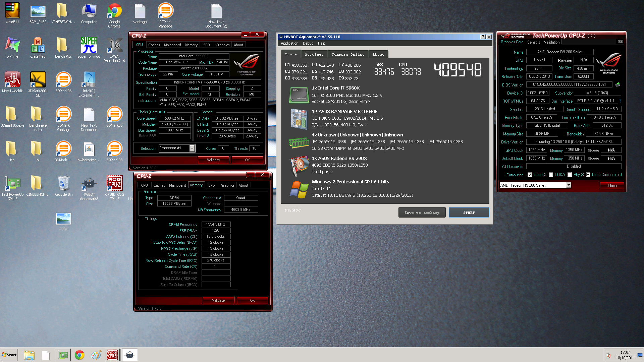The height and width of the screenshot is (362, 644).
Task: Open the Help menu in Aquamark
Action: 321,43
